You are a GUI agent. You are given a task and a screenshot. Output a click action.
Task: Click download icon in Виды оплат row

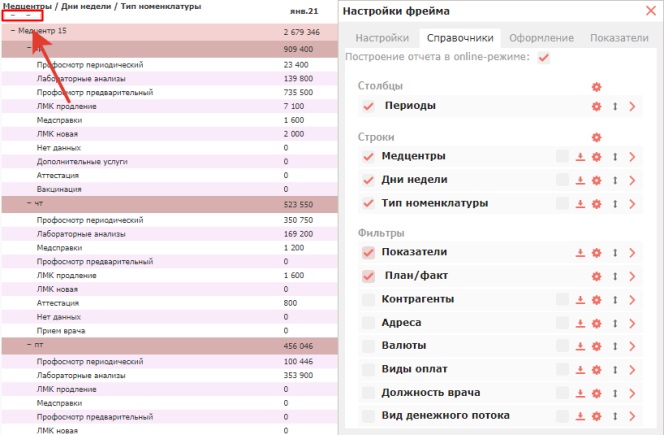[580, 370]
